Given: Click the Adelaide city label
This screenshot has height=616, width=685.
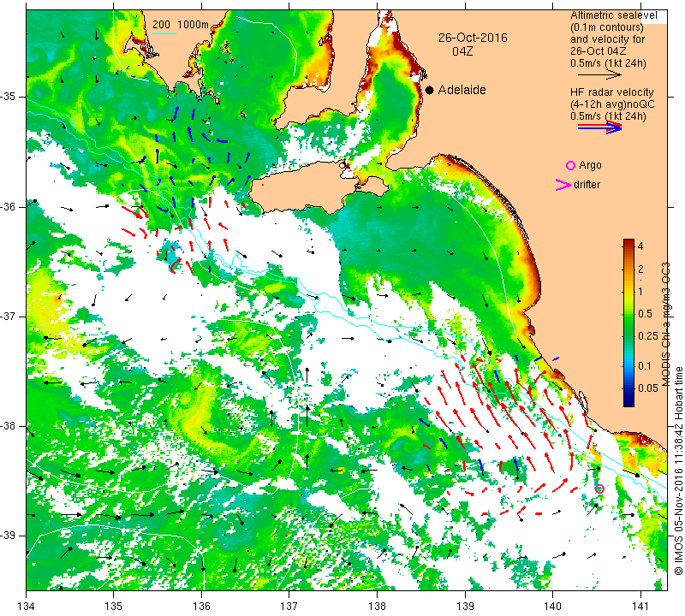Looking at the screenshot, I should click(x=462, y=90).
